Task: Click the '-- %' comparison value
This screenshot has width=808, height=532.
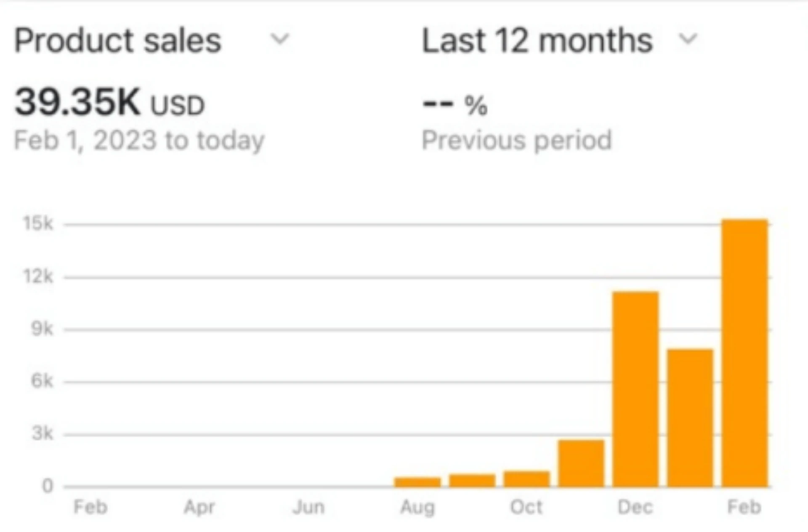Action: click(455, 104)
